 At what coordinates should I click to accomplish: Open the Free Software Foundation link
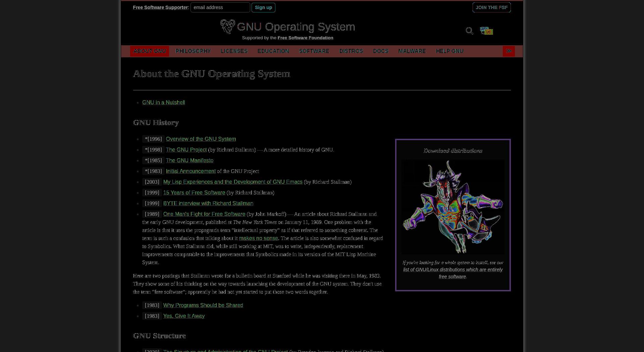(305, 38)
